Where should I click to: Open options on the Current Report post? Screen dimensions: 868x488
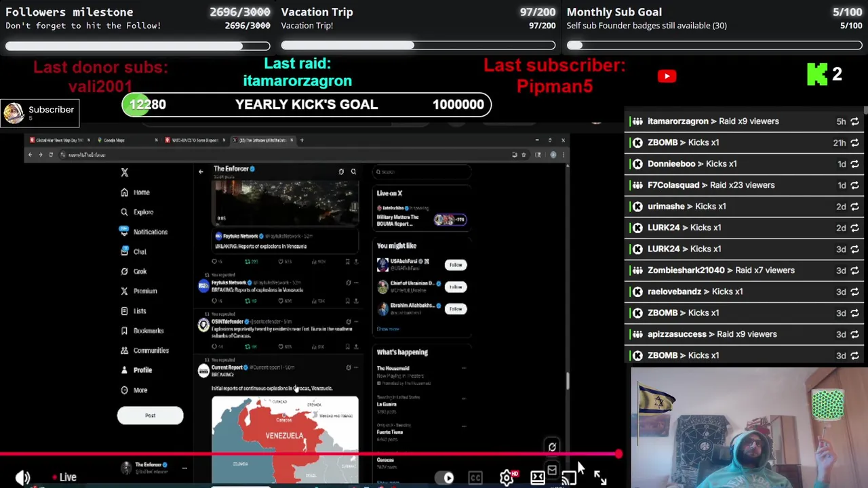(355, 367)
